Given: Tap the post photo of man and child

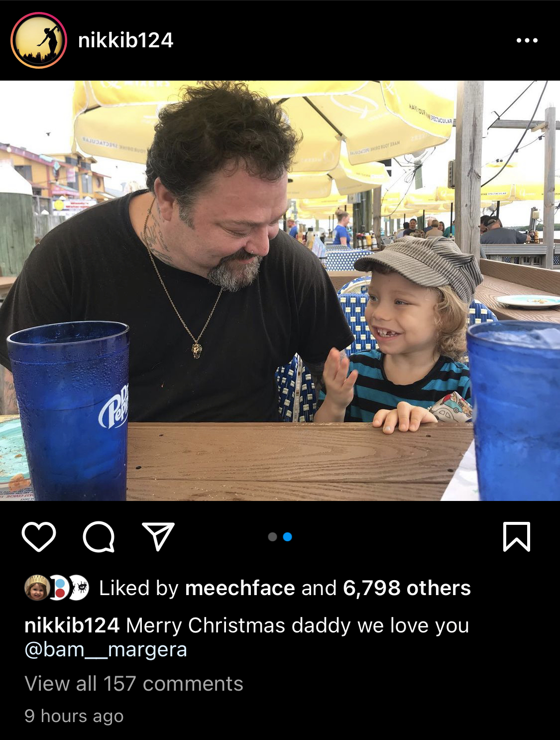Looking at the screenshot, I should pos(280,290).
